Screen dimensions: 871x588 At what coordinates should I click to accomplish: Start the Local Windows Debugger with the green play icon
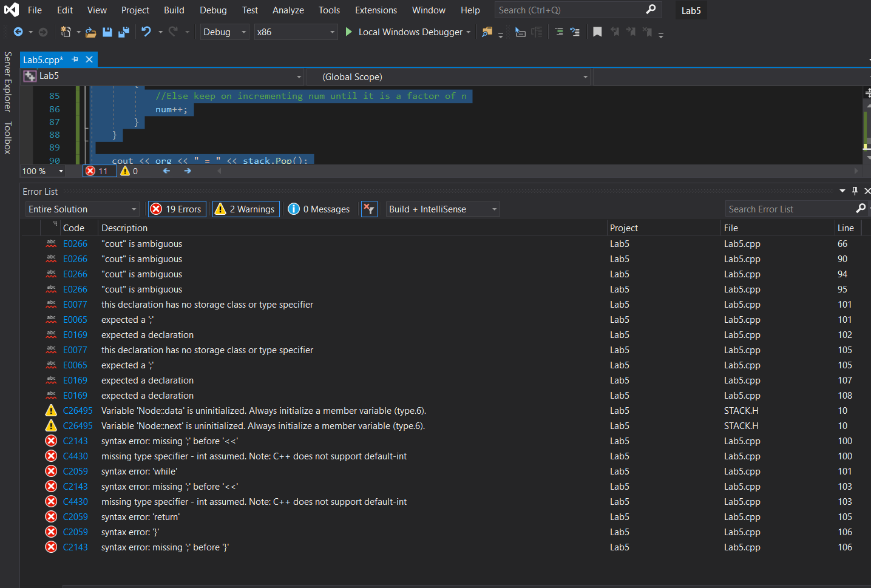click(348, 32)
